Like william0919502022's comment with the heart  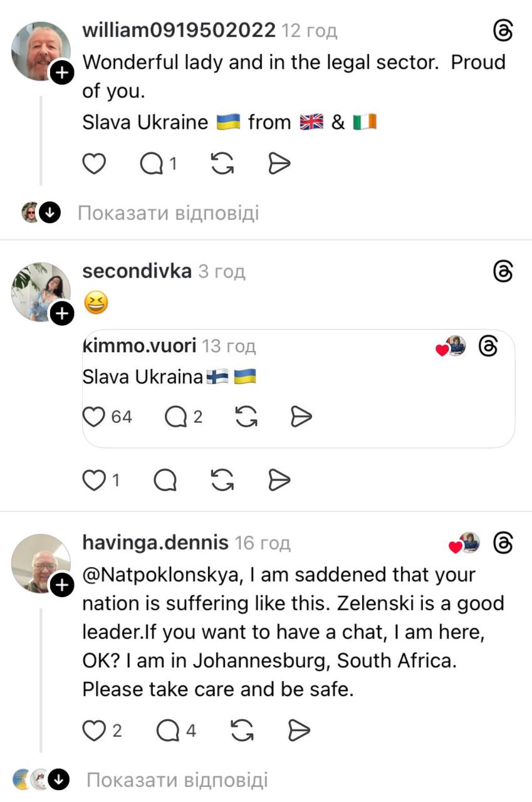pos(95,164)
